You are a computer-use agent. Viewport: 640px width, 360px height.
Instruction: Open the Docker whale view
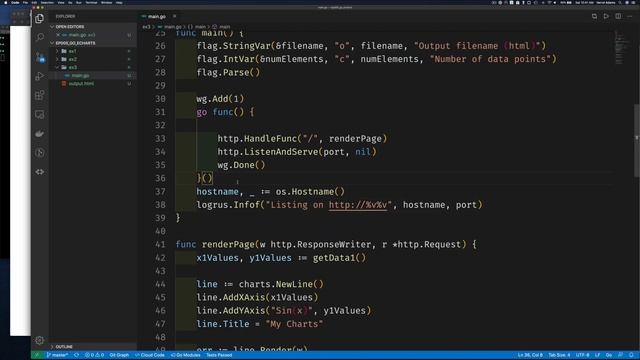(40, 133)
